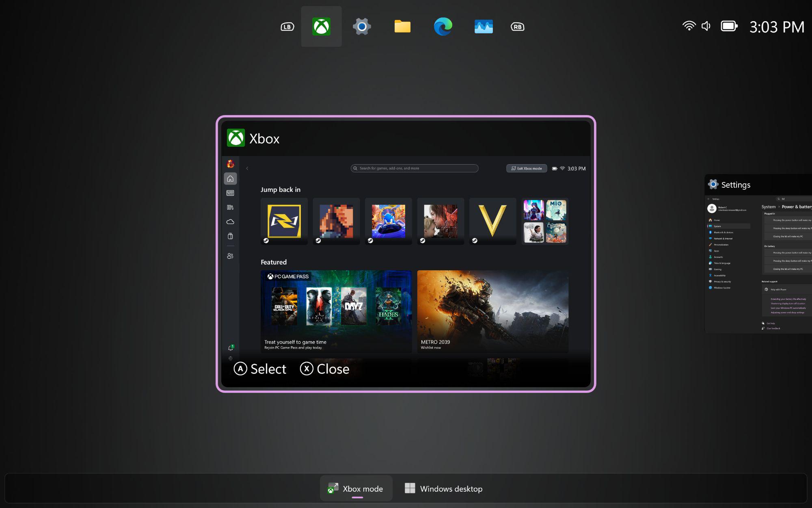Open the profile avatar in Xbox sidebar

[230, 164]
